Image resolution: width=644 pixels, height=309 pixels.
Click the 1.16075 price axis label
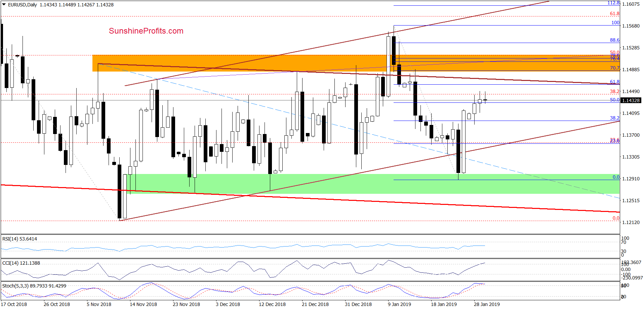(x=631, y=4)
